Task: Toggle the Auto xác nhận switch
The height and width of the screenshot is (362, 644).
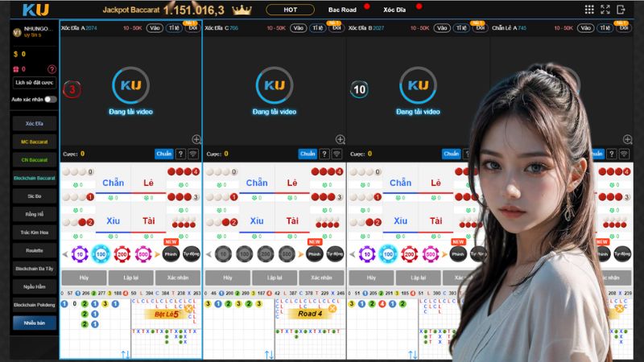Action: pyautogui.click(x=51, y=99)
